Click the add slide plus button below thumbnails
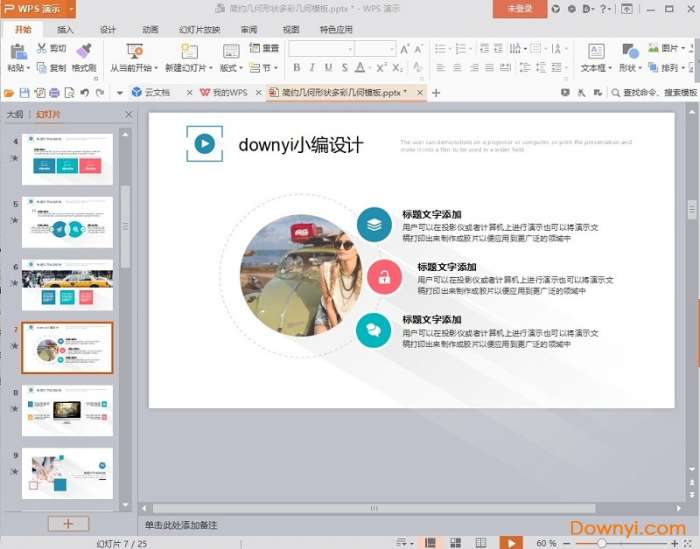The image size is (700, 549). pyautogui.click(x=68, y=523)
